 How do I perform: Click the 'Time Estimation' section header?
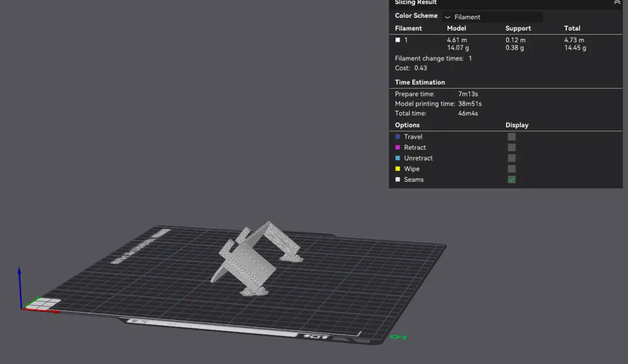point(420,82)
